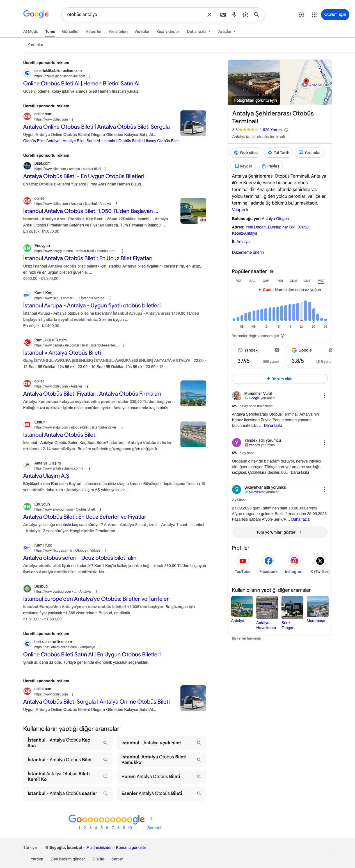Click next page arrow above Sonraki
This screenshot has height=868, width=355.
click(x=151, y=818)
